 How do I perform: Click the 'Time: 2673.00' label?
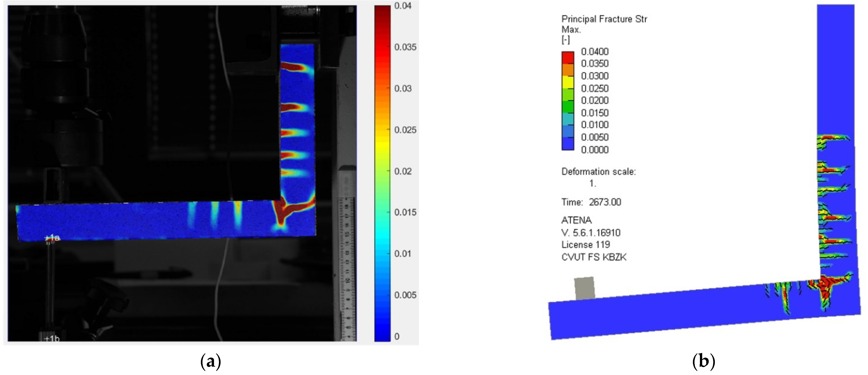tap(591, 202)
